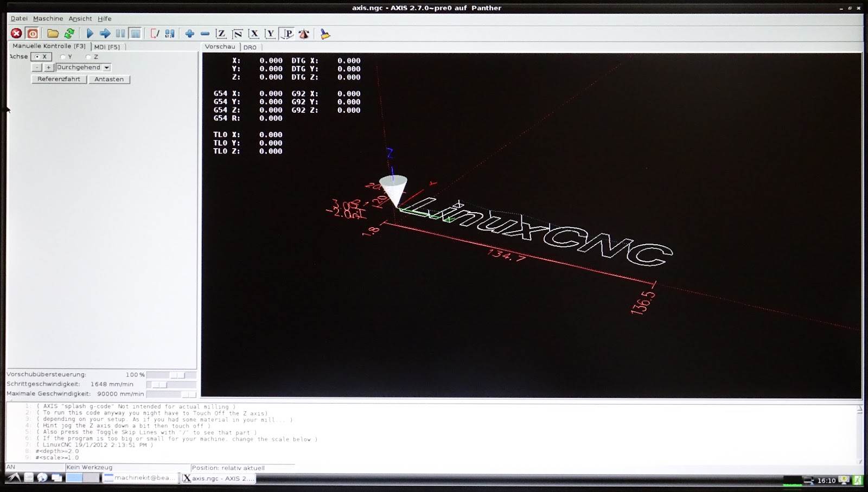Viewport: 868px width, 492px height.
Task: Select G-code line containing AXIS splash g-code
Action: (x=136, y=406)
